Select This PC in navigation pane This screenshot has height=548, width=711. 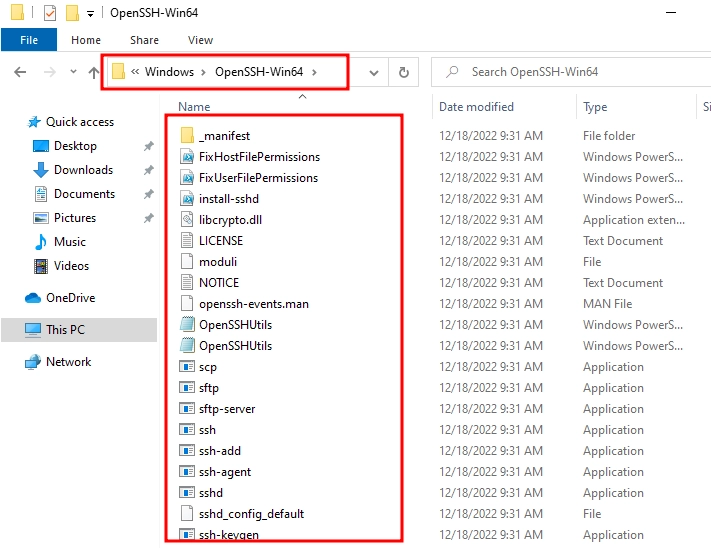click(65, 330)
